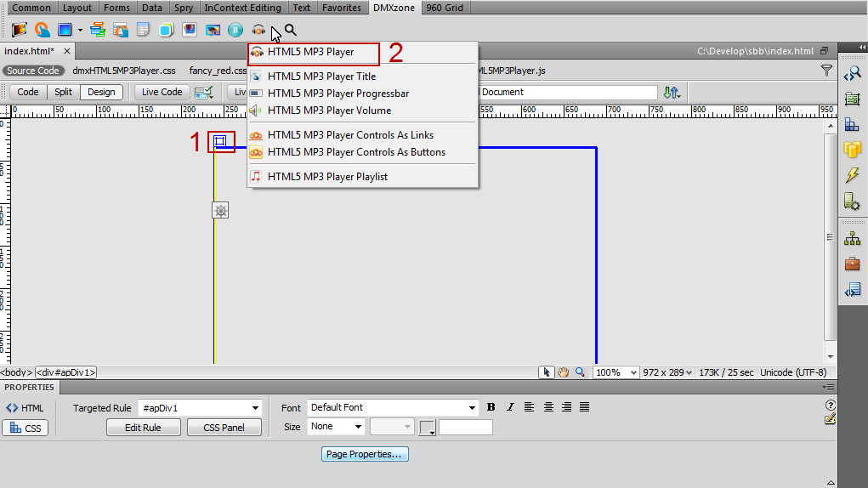Viewport: 868px width, 488px height.
Task: Click the Edit Rule button
Action: [x=144, y=428]
